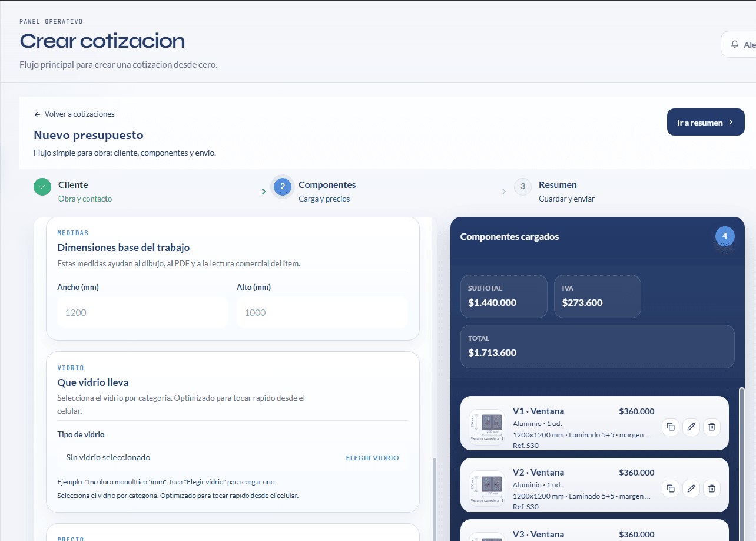Open the V1 Ventana thumbnail preview
Screen dimensions: 756x541
tap(486, 425)
